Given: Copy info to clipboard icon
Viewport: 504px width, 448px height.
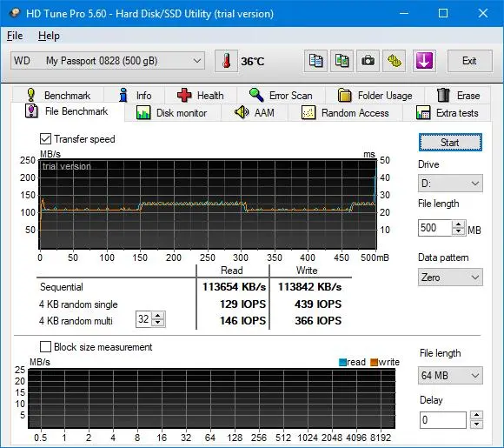Looking at the screenshot, I should click(315, 61).
